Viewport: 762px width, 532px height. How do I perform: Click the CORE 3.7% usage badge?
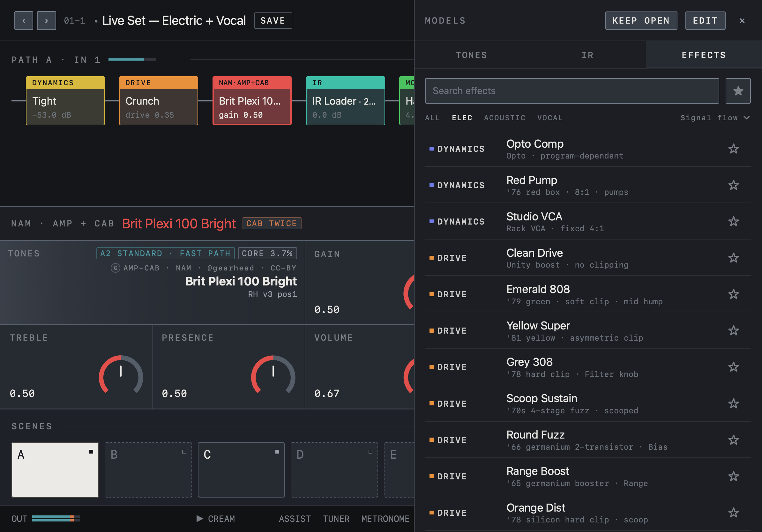[x=267, y=253]
